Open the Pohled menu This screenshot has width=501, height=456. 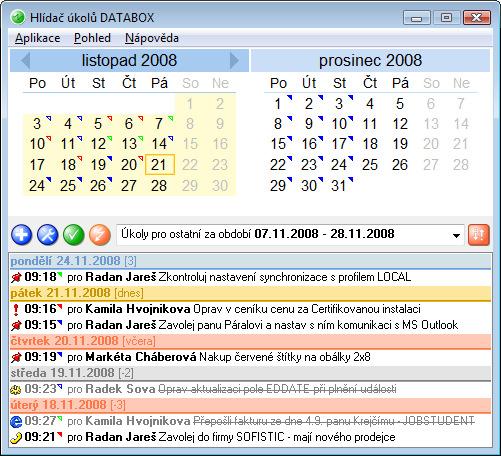point(92,38)
